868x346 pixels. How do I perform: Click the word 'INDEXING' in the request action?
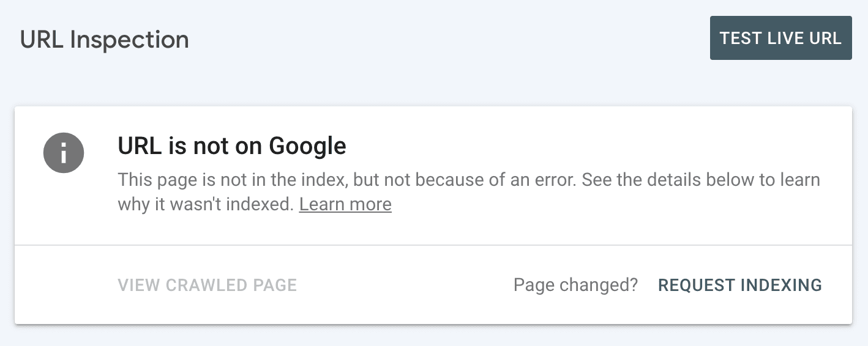point(781,285)
